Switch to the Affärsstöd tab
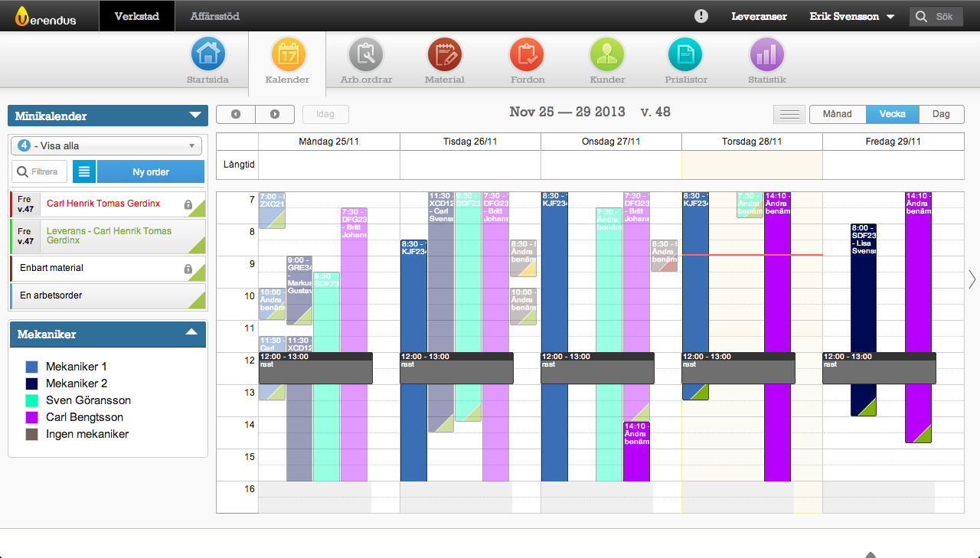The image size is (980, 558). (214, 16)
